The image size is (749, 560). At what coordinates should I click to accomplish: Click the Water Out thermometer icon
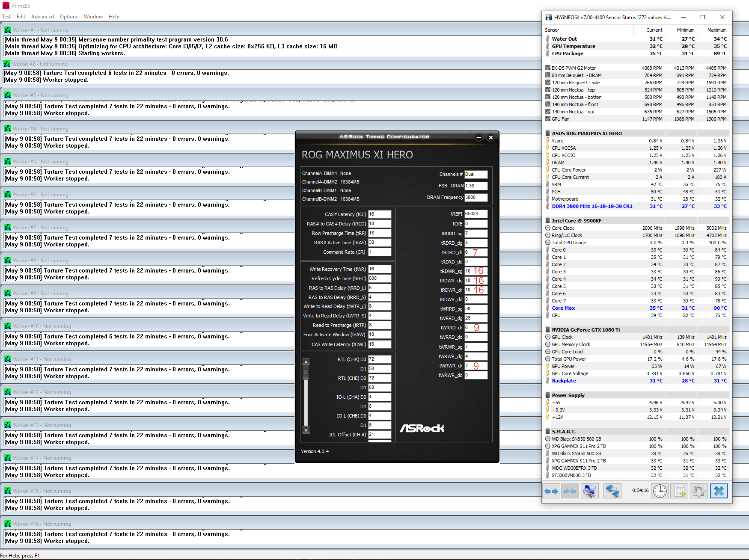[x=548, y=39]
